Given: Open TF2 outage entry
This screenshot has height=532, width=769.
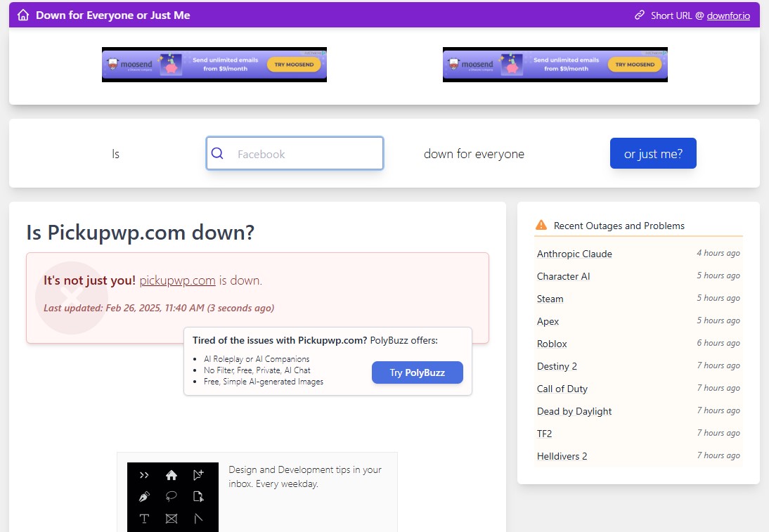Looking at the screenshot, I should point(544,434).
